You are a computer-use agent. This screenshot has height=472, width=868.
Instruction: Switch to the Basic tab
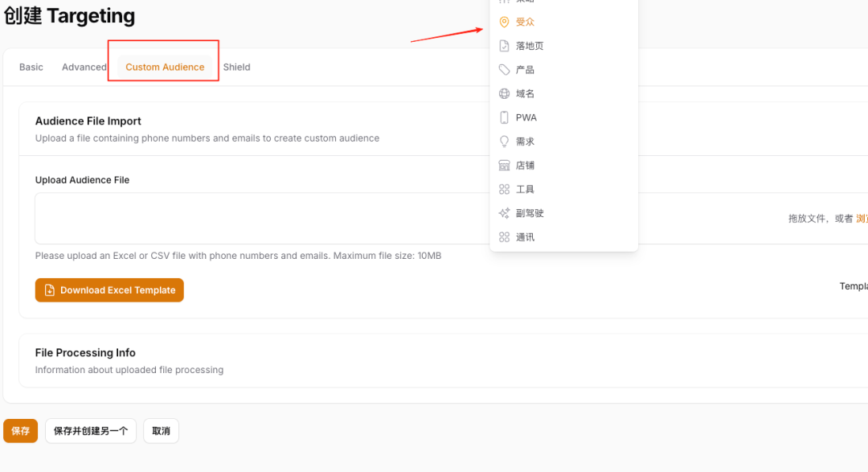[31, 68]
